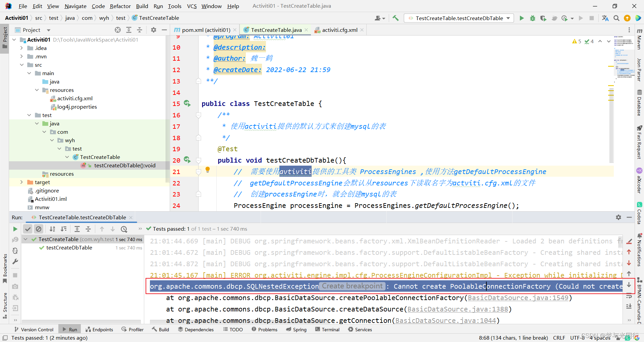This screenshot has height=342, width=644.
Task: Toggle soft-wrap in the console
Action: [x=629, y=296]
